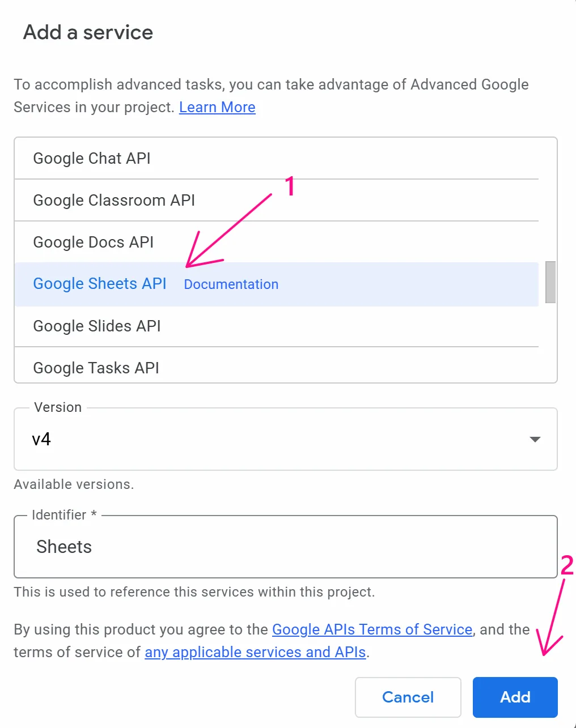Open Google APIs Terms of Service link
The height and width of the screenshot is (728, 576).
click(x=372, y=629)
